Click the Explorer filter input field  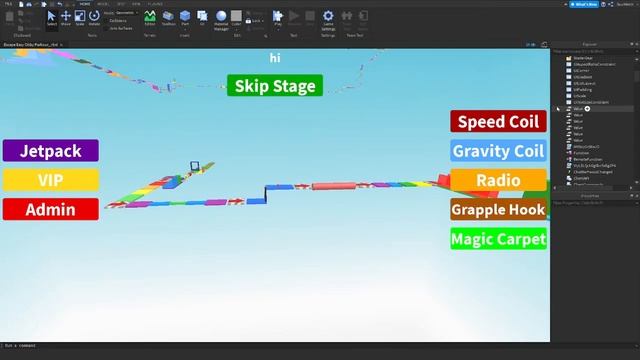[593, 51]
